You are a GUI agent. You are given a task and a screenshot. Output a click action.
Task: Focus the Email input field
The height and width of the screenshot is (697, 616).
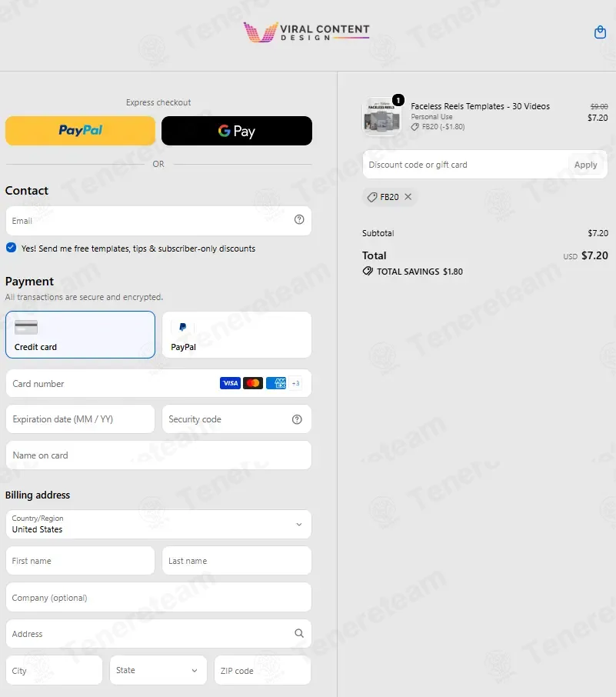pyautogui.click(x=158, y=221)
